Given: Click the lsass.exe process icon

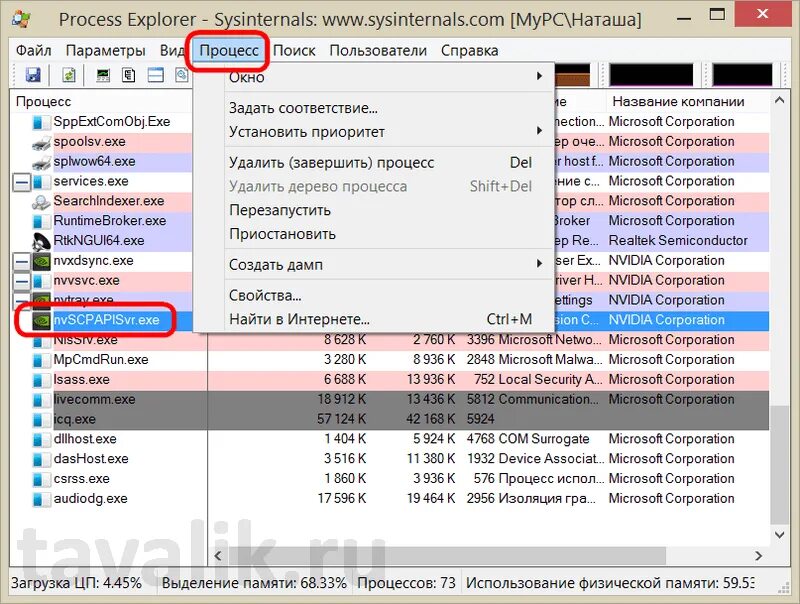Looking at the screenshot, I should coord(39,381).
